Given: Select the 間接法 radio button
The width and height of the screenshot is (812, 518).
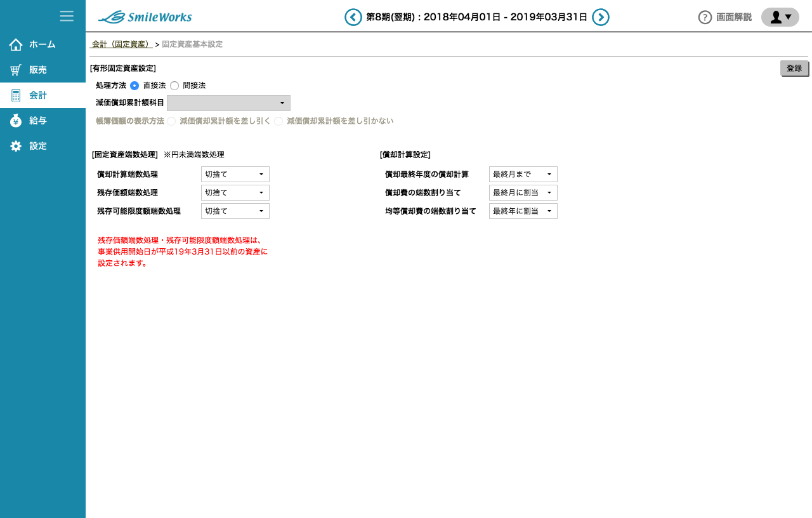Looking at the screenshot, I should [174, 85].
